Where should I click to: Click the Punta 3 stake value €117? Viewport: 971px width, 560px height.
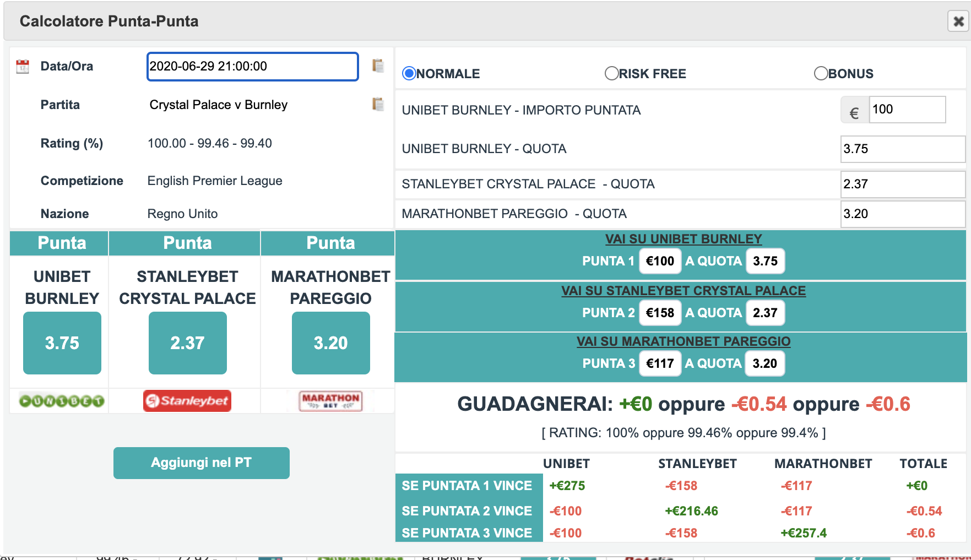[660, 363]
